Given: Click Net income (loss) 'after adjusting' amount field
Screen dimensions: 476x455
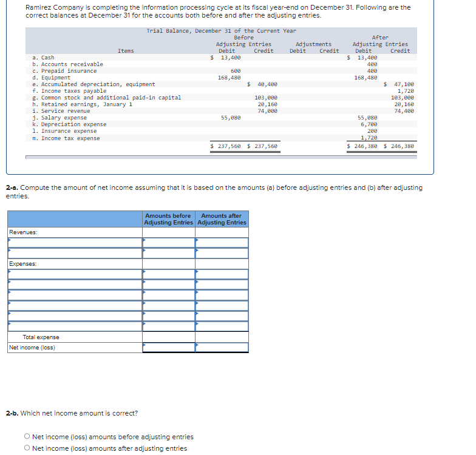Looking at the screenshot, I should 222,347.
